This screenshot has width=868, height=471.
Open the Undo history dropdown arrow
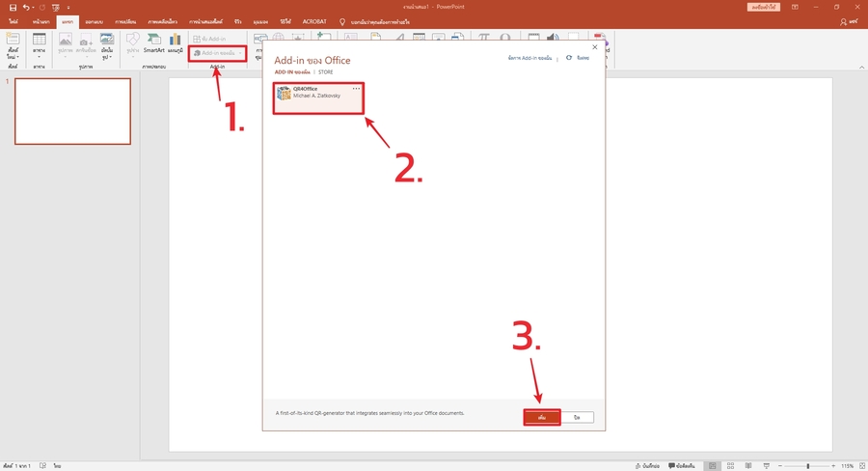pyautogui.click(x=33, y=8)
